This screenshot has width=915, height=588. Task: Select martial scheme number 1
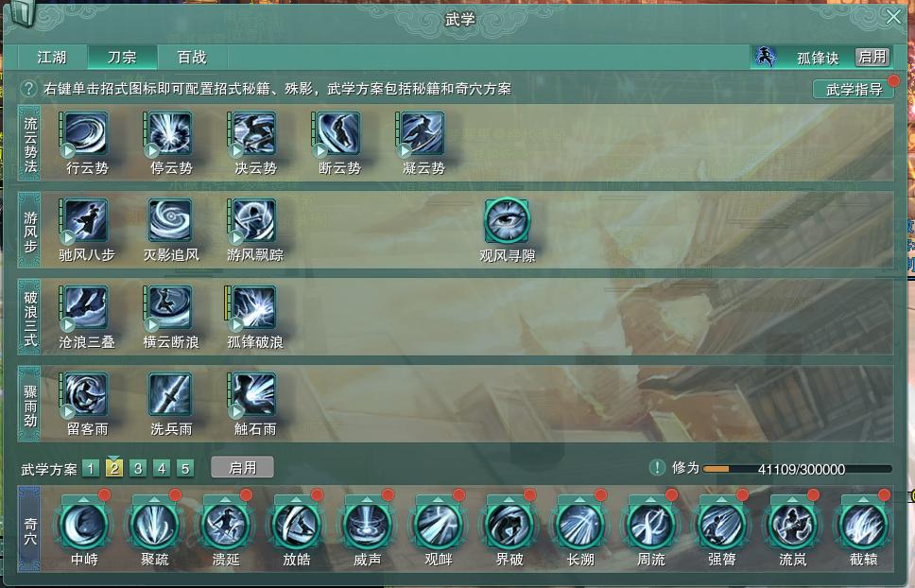(91, 469)
